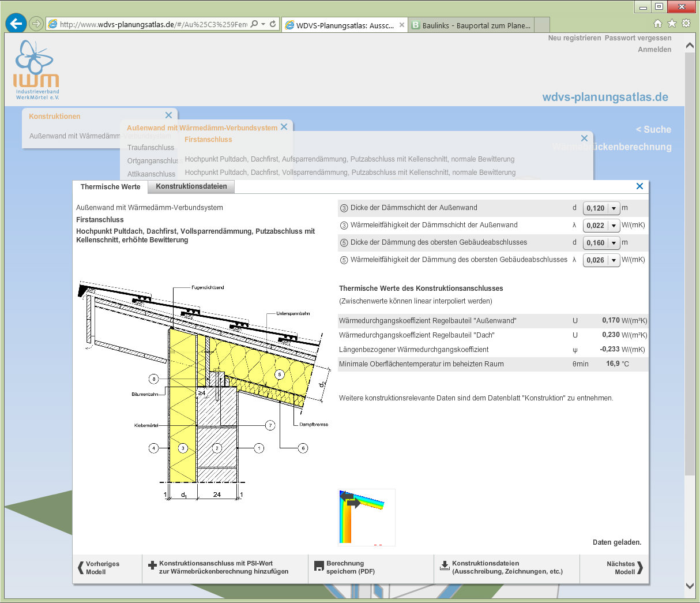Click the thermal heat map thumbnail

(x=366, y=516)
